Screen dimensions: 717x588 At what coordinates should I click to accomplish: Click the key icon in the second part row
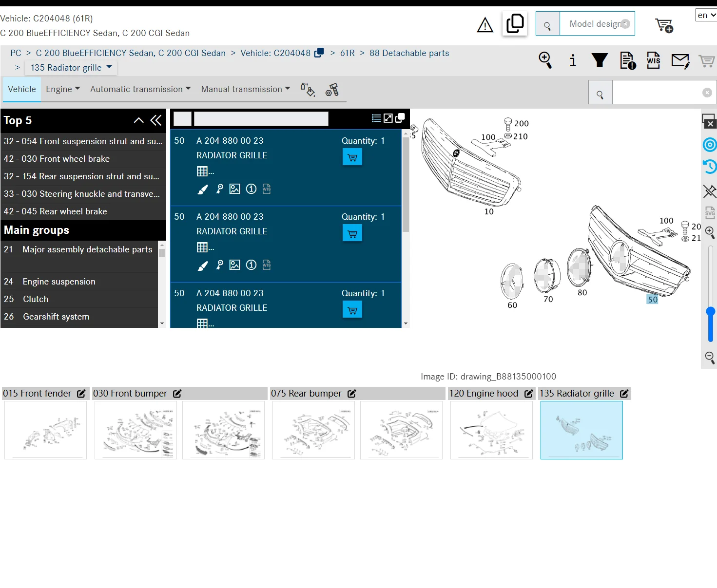coord(220,265)
